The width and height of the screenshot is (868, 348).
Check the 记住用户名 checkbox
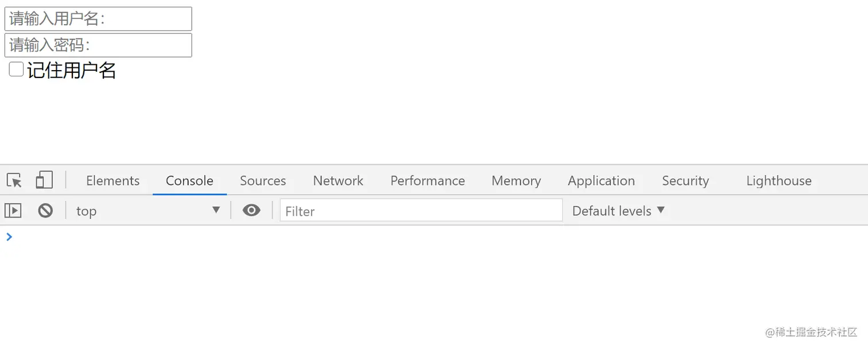(16, 69)
